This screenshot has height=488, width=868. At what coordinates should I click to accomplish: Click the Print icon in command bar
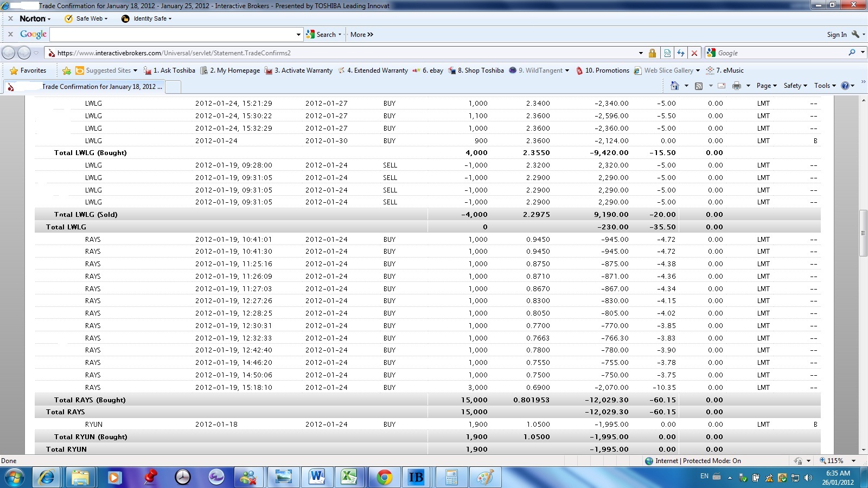736,86
